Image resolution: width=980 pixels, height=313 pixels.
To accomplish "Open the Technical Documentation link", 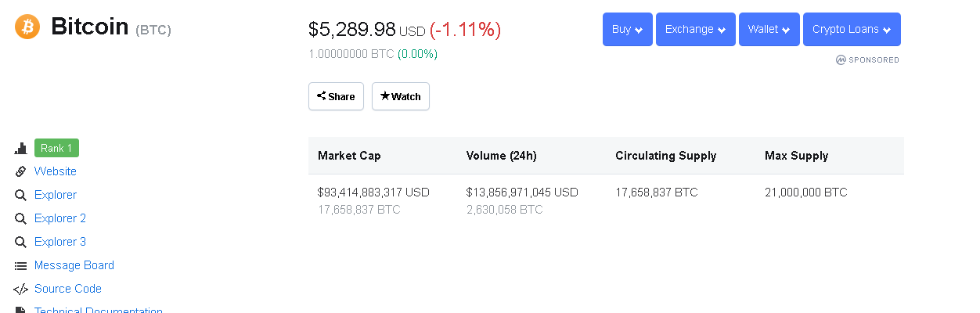I will [99, 310].
